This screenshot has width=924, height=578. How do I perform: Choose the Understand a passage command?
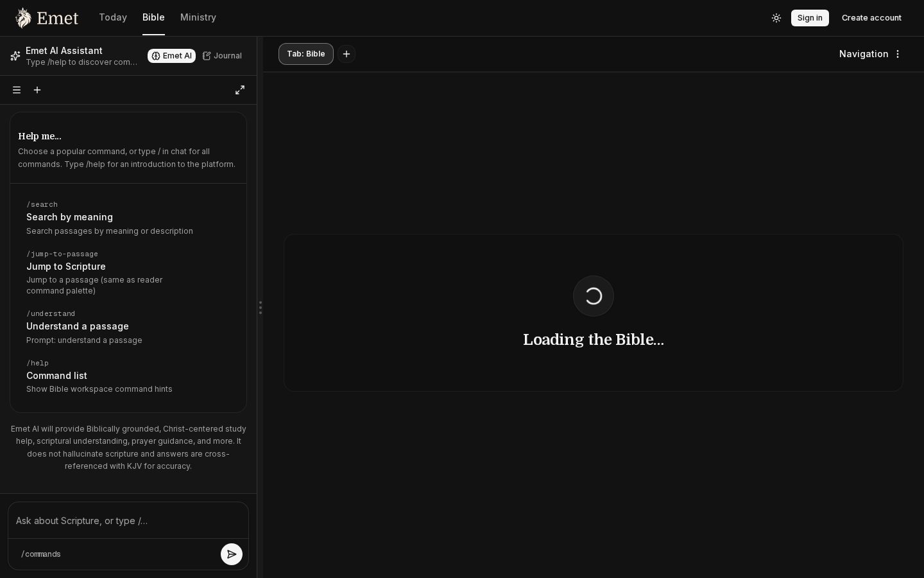[128, 327]
